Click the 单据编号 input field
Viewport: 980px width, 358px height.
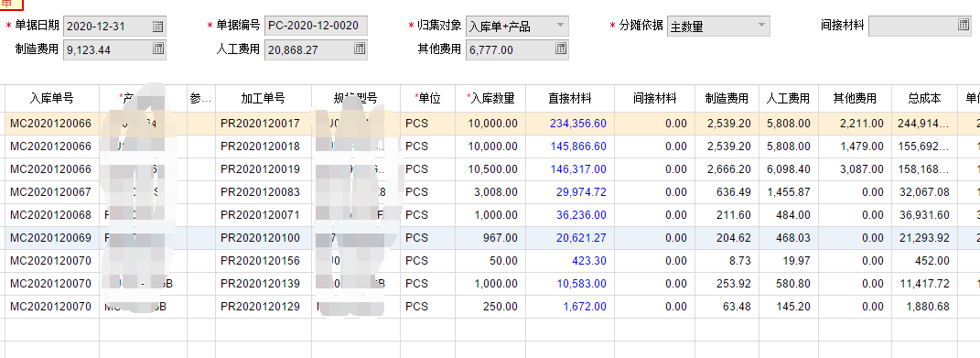(x=316, y=27)
